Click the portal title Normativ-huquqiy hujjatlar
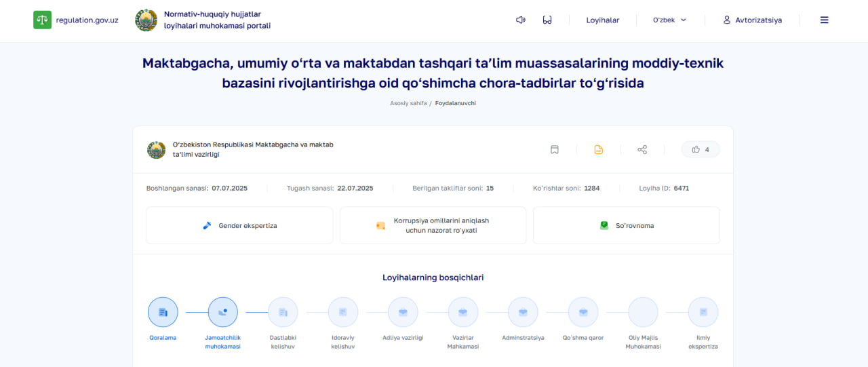This screenshot has width=868, height=367. (217, 20)
